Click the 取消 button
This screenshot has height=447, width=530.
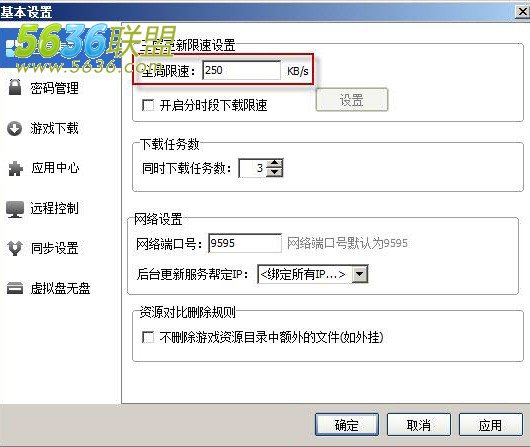pos(418,425)
